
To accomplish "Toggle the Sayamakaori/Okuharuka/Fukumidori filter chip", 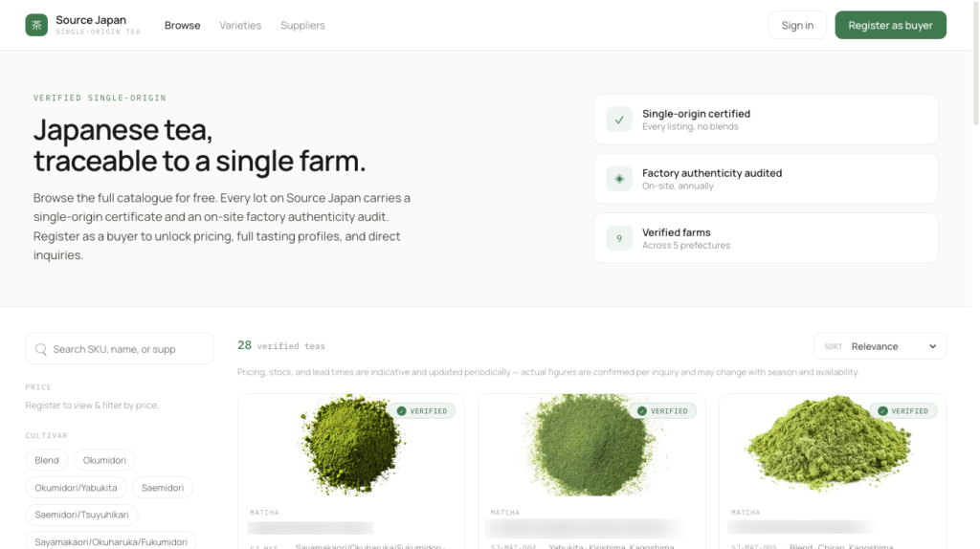I will point(111,541).
